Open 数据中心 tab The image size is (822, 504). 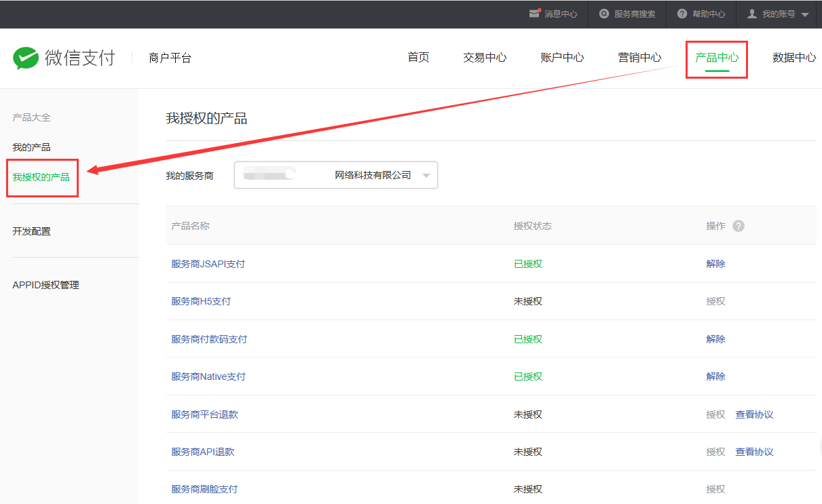794,58
